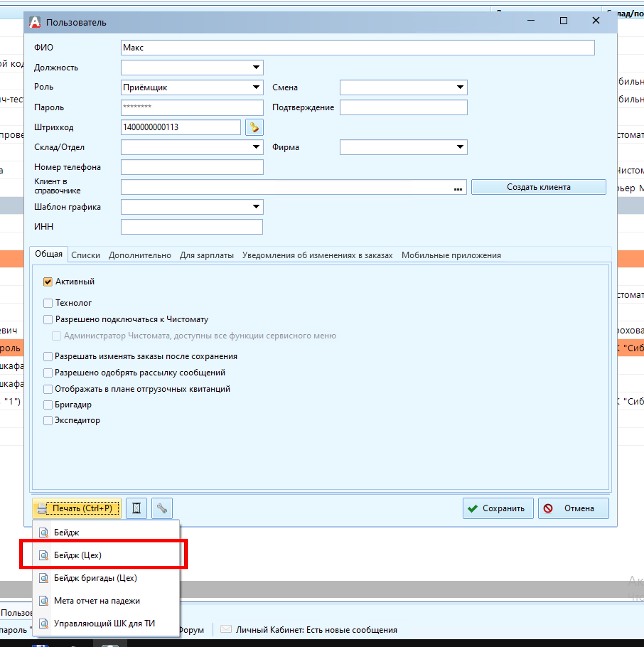This screenshot has width=644, height=647.
Task: Check the Бригадир checkbox
Action: 48,405
